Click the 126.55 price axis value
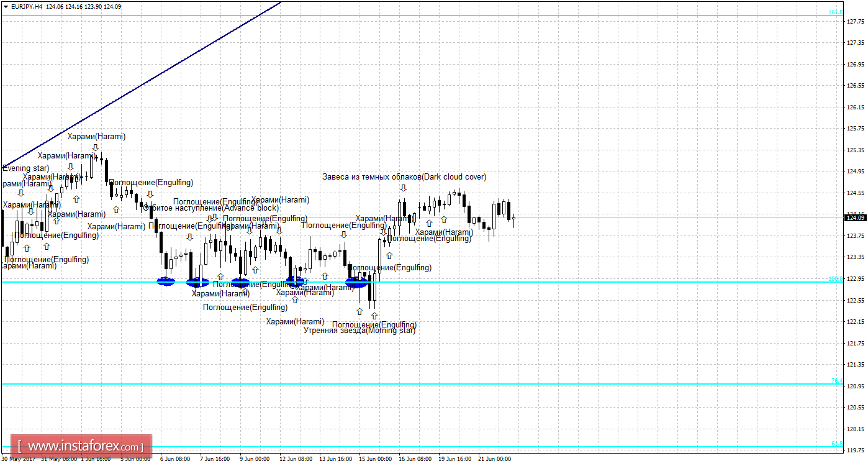 tap(856, 86)
